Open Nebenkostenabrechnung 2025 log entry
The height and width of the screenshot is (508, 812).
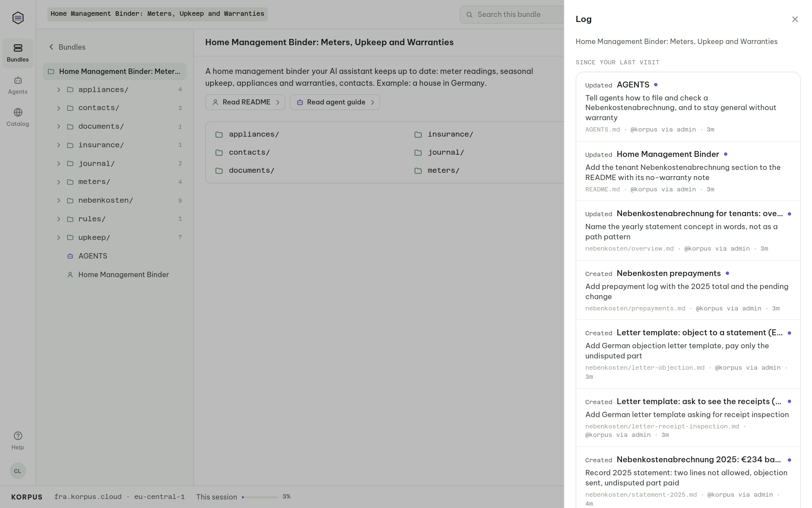(688, 478)
